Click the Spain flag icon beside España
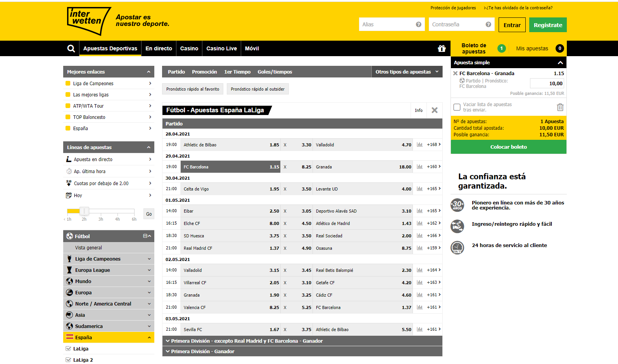 coord(70,337)
